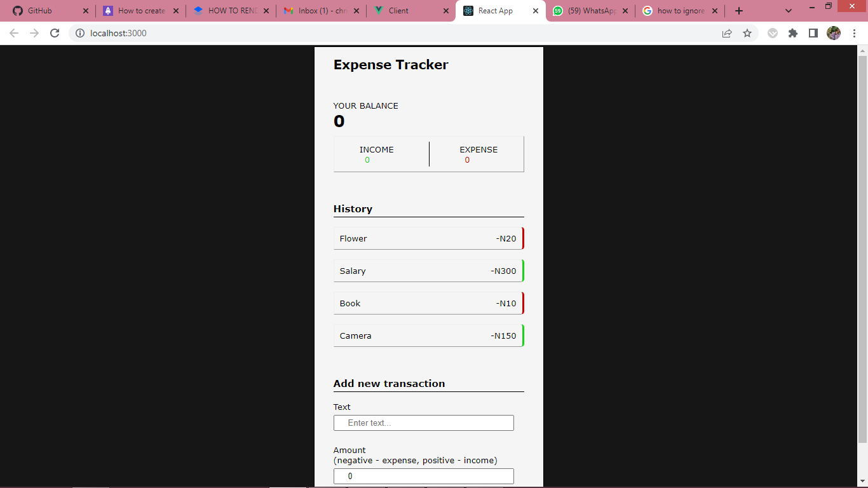Bookmark this page using the star icon
Viewport: 868px width, 488px height.
coord(747,33)
